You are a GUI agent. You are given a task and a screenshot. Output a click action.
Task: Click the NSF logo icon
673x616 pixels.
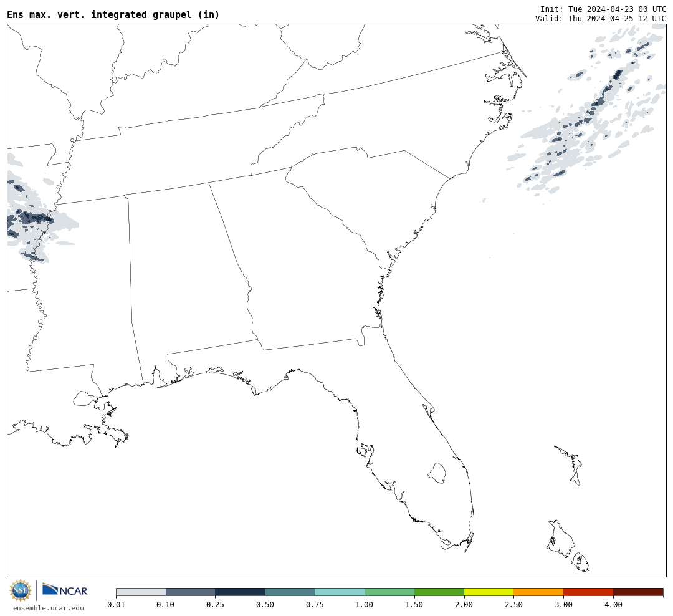pyautogui.click(x=21, y=590)
